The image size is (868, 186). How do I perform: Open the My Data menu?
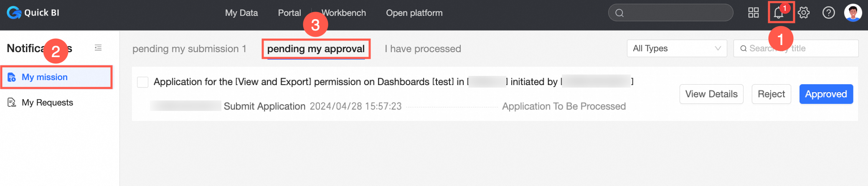point(241,13)
